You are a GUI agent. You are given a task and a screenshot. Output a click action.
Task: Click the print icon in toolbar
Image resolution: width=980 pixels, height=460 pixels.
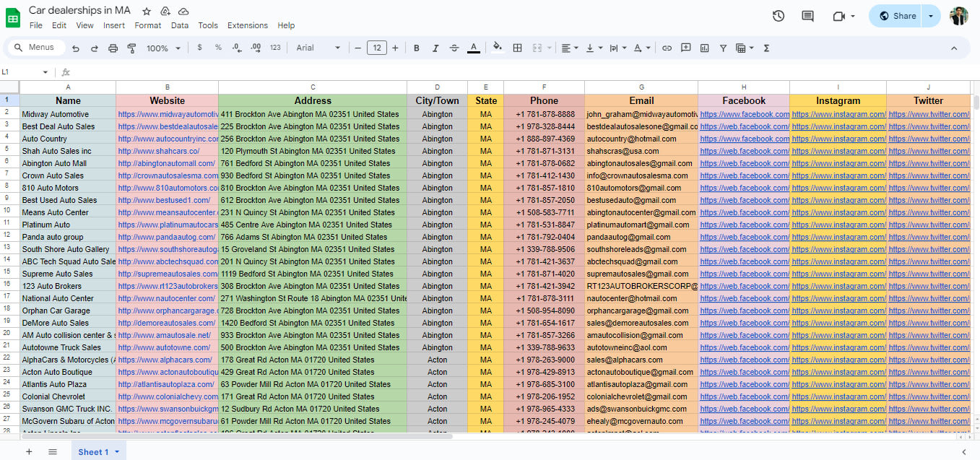[x=113, y=48]
